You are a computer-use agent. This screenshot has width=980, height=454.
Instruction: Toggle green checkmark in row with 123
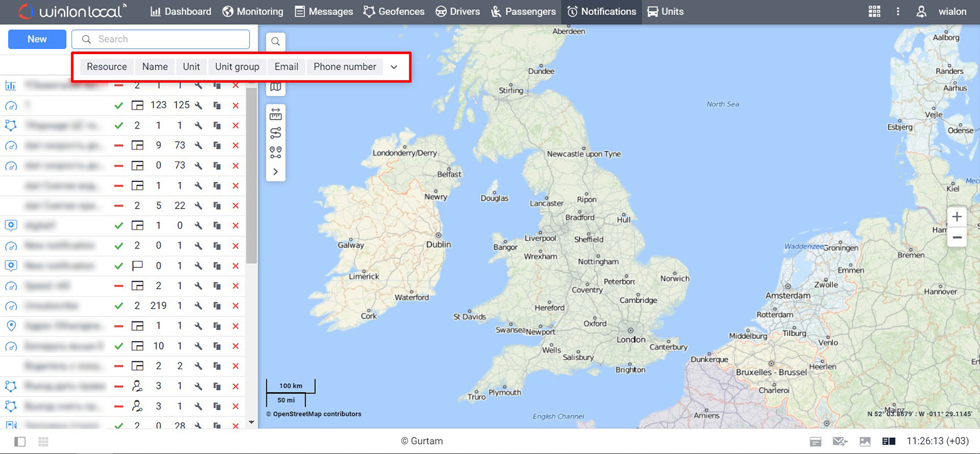click(x=119, y=105)
